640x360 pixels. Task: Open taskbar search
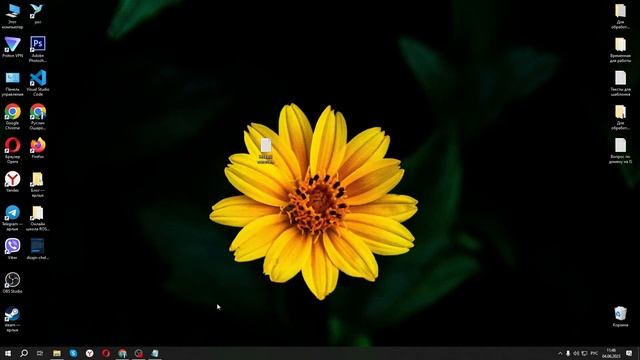24,353
